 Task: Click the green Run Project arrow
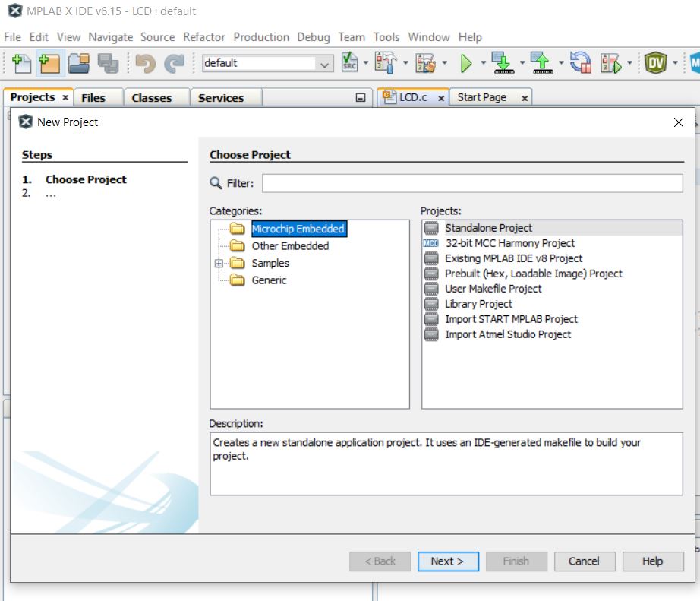[x=466, y=63]
